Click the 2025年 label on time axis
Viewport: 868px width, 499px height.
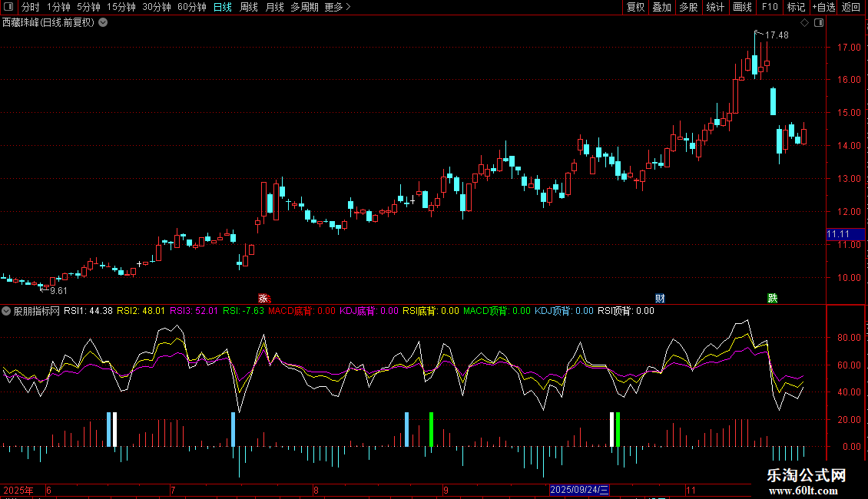[x=18, y=490]
